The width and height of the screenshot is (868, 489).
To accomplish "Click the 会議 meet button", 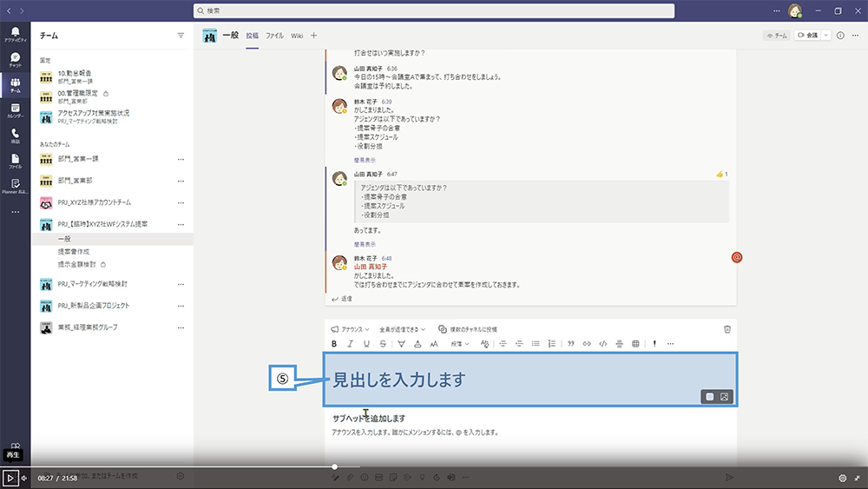I will click(807, 36).
